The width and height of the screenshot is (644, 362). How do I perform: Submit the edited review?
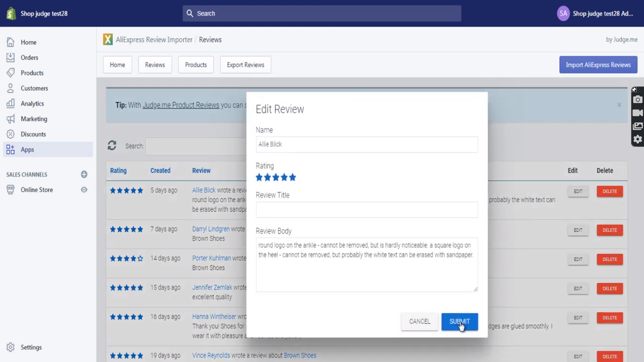459,322
